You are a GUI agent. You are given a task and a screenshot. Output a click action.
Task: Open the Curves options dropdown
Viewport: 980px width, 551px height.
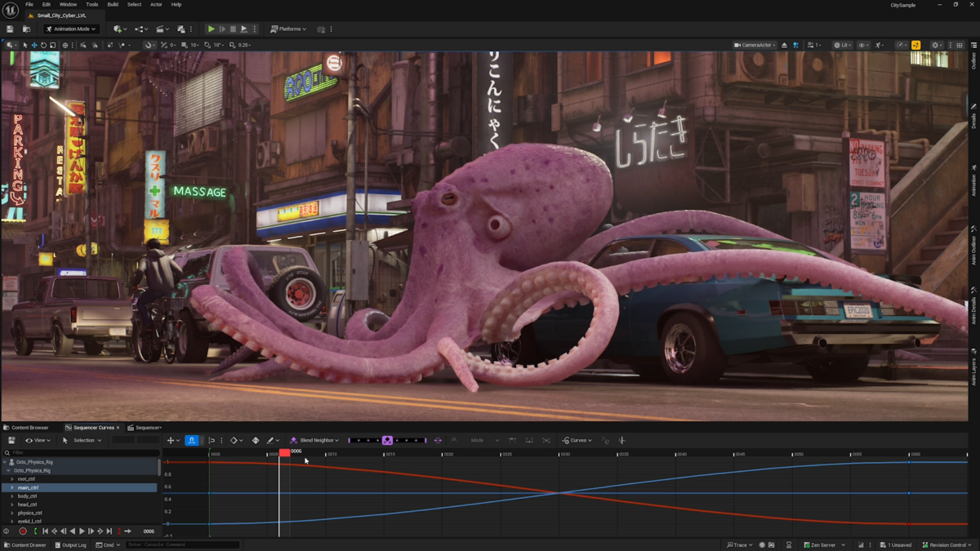click(x=577, y=441)
